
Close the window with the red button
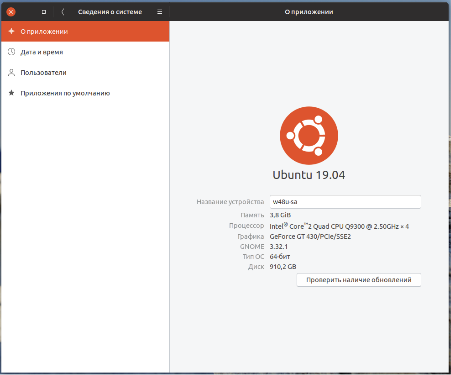(x=11, y=12)
